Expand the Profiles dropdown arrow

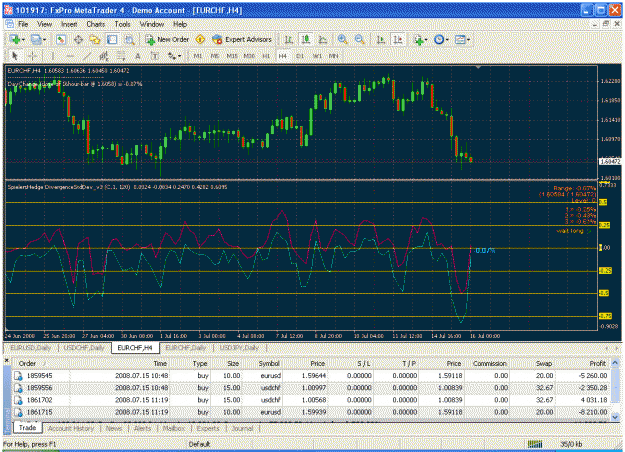tap(44, 40)
